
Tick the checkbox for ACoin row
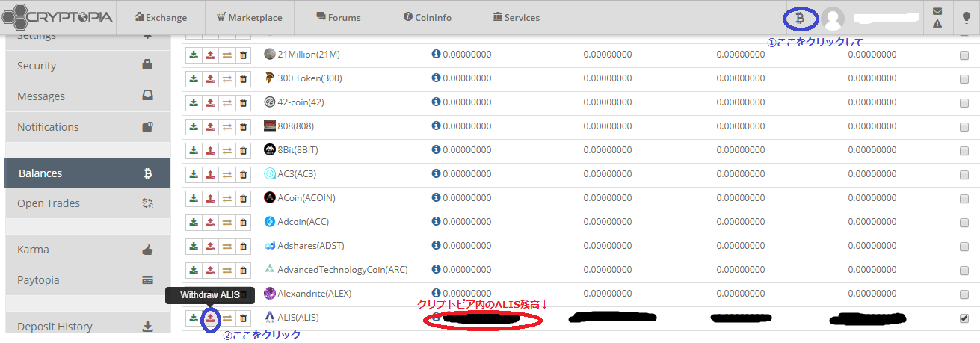tap(964, 199)
